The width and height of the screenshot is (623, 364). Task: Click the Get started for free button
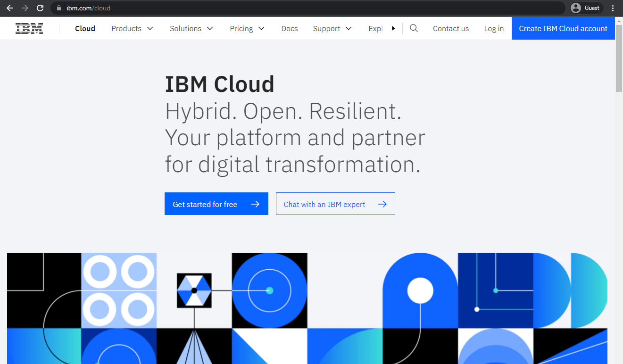[216, 204]
